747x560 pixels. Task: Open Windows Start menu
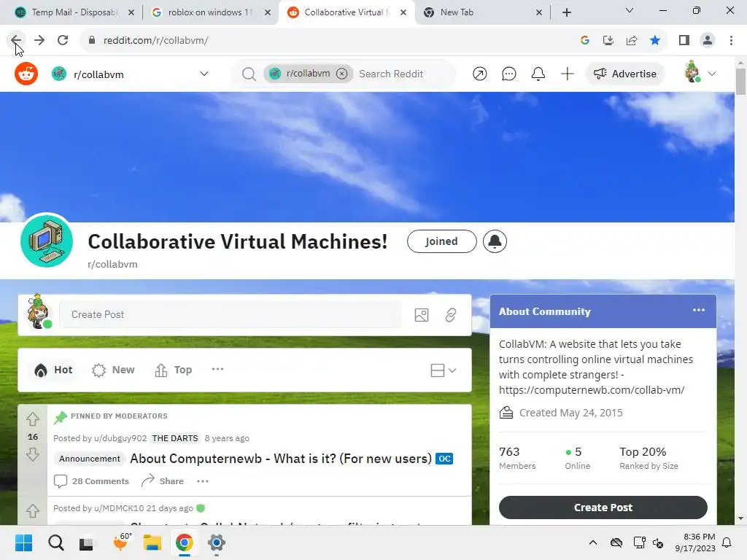pos(23,542)
